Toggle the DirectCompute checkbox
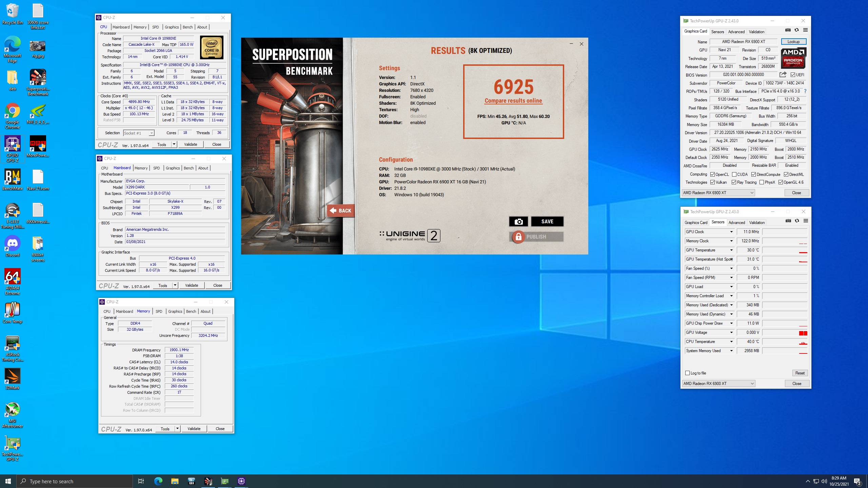868x488 pixels. [753, 175]
